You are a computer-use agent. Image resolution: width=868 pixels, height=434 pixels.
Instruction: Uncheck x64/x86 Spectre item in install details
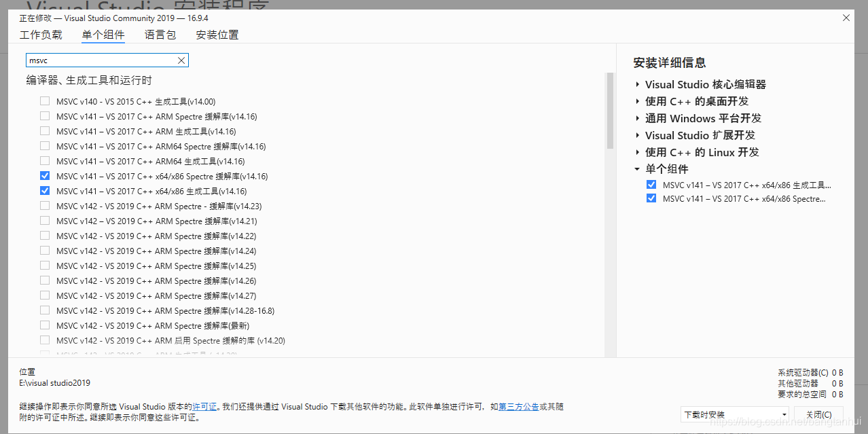pos(651,198)
